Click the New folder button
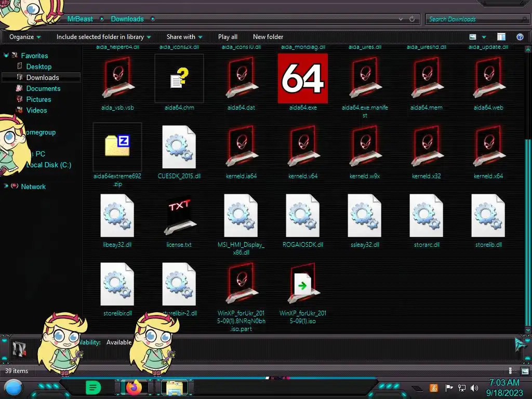 (268, 37)
